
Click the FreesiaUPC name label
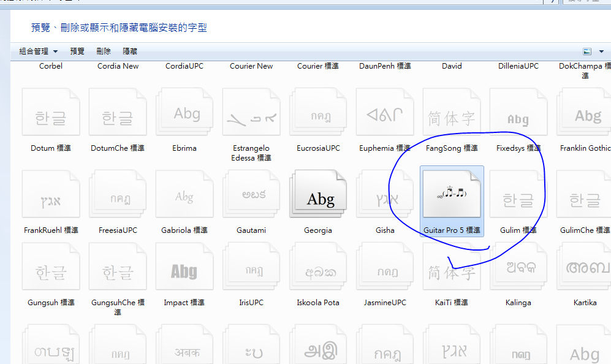point(118,230)
